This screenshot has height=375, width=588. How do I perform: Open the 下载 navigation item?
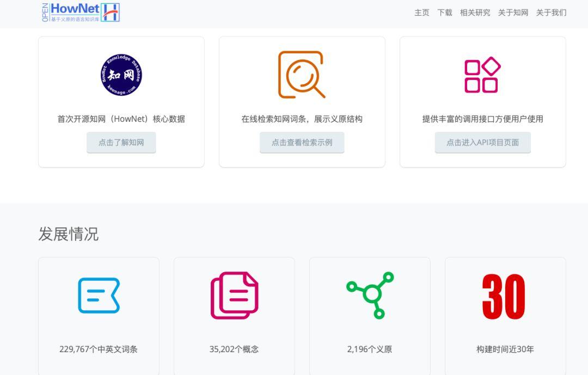444,13
